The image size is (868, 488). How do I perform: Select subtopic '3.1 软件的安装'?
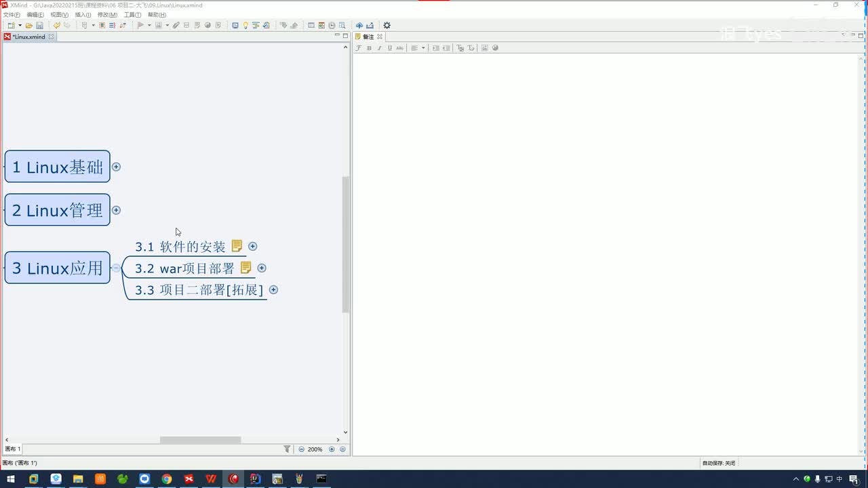tap(180, 247)
